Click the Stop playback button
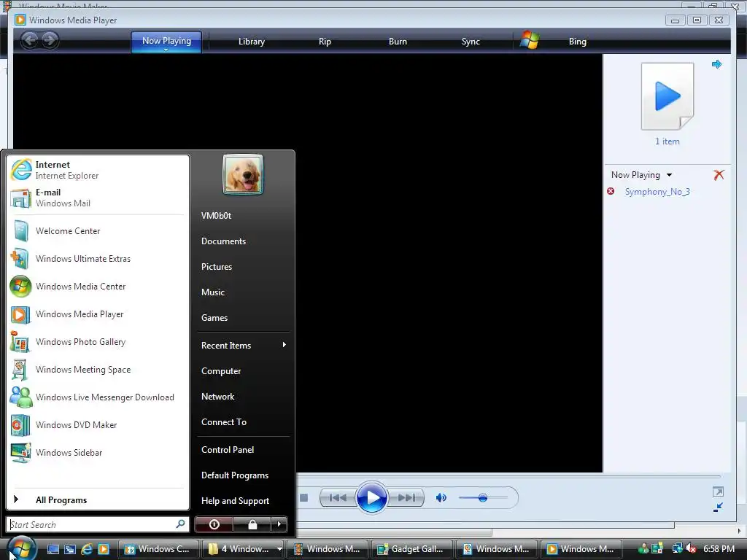The width and height of the screenshot is (747, 560). [x=304, y=497]
